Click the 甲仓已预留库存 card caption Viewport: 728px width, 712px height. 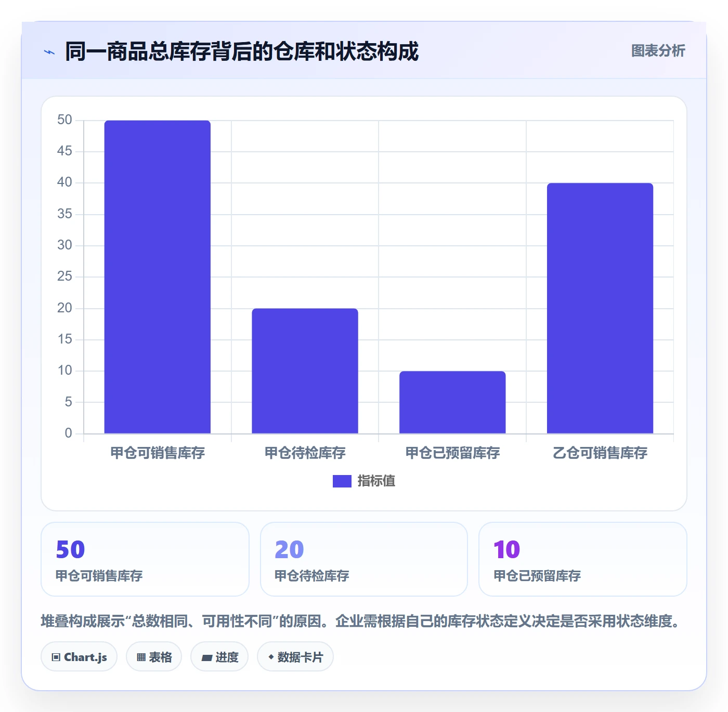(537, 576)
